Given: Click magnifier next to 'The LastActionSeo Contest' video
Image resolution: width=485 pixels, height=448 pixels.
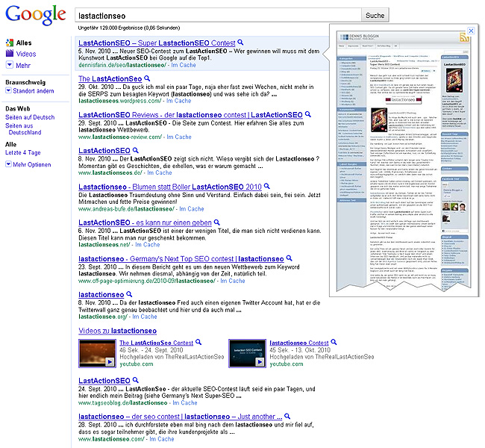Looking at the screenshot, I should [x=198, y=342].
